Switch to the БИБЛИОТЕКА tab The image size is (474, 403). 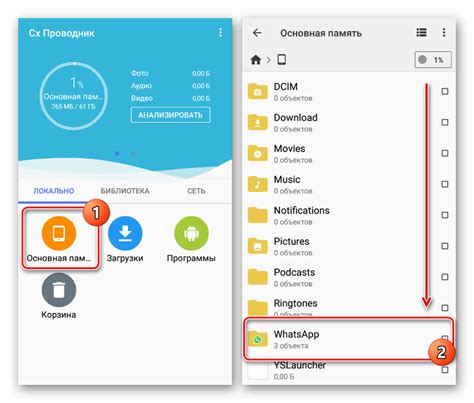125,191
